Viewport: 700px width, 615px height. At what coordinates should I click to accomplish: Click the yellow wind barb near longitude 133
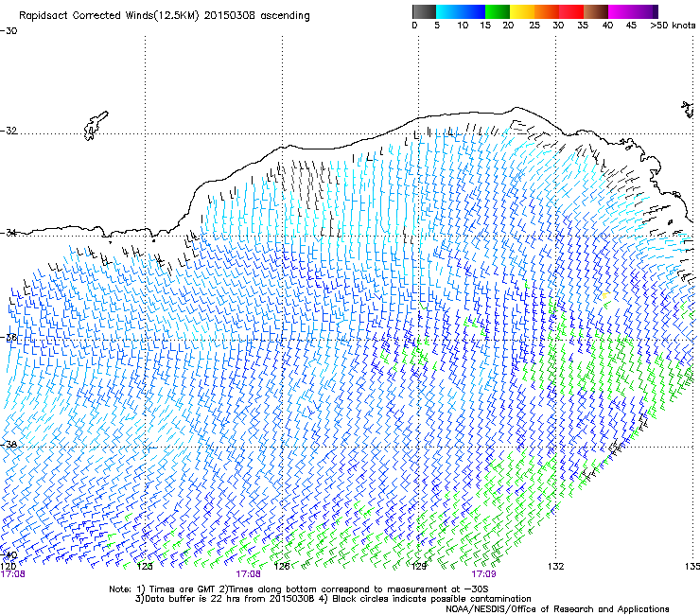(x=604, y=295)
